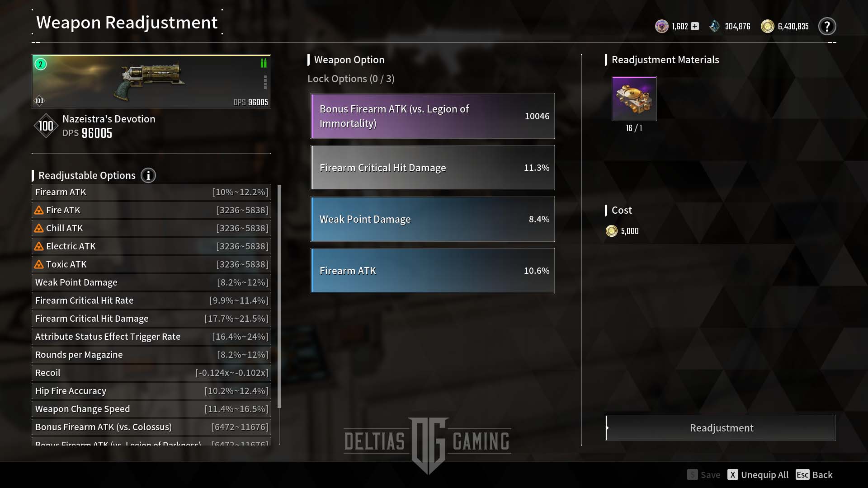Expand the Readjustable Options info icon
This screenshot has width=868, height=488.
click(x=148, y=175)
